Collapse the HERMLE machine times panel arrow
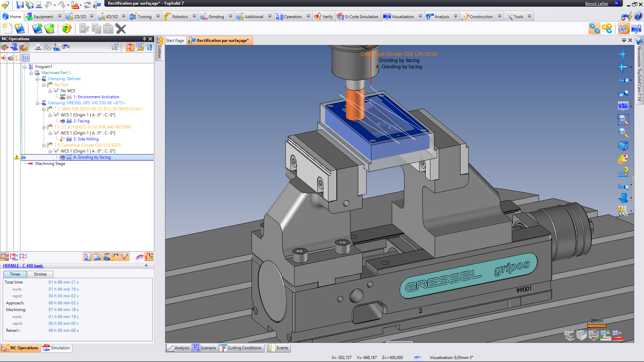 (x=146, y=265)
